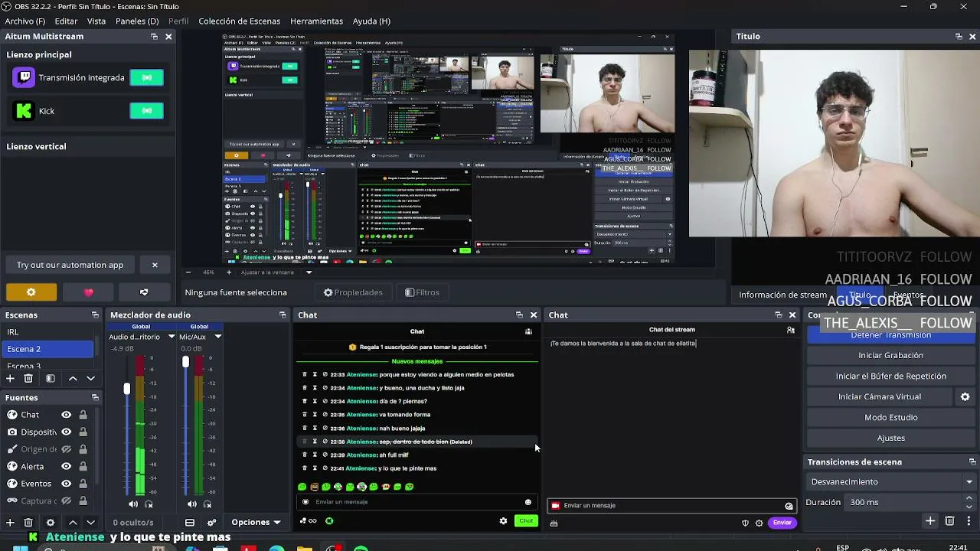This screenshot has height=551, width=980.
Task: Undock the Escenas panel
Action: 95,315
